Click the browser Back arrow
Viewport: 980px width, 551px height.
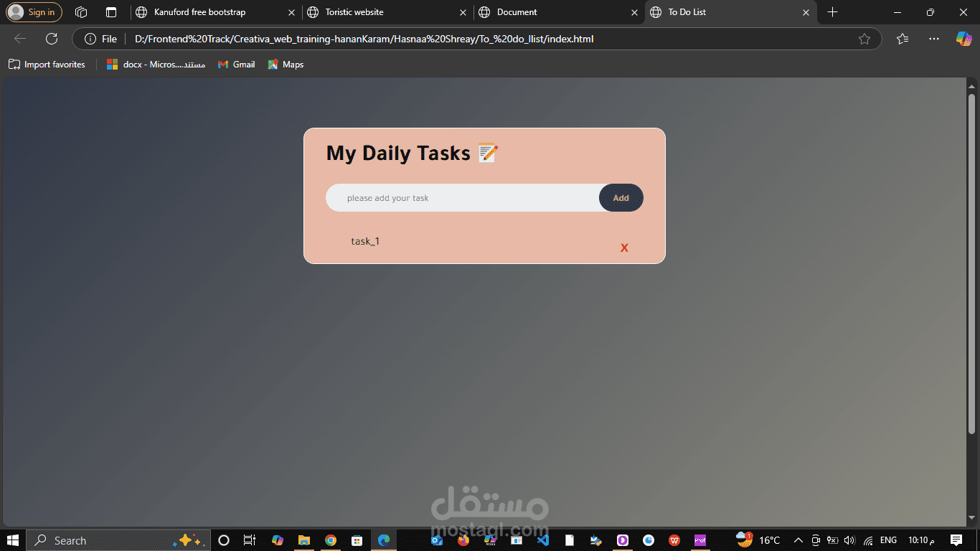tap(20, 39)
